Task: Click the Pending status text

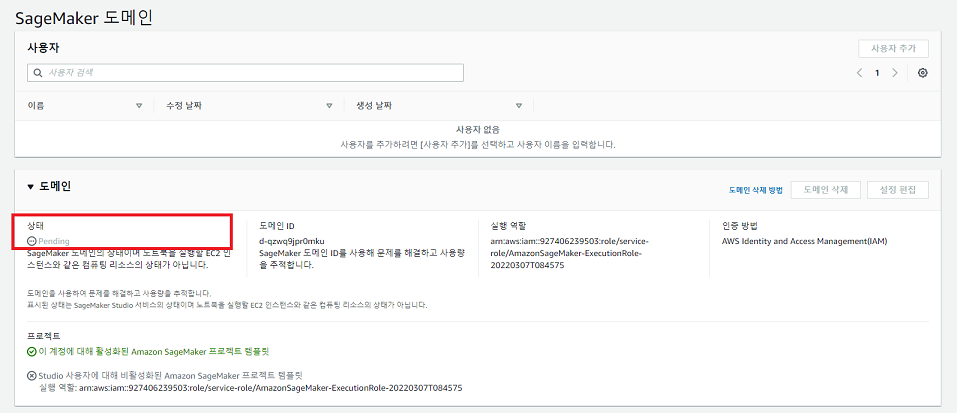Action: pyautogui.click(x=54, y=241)
